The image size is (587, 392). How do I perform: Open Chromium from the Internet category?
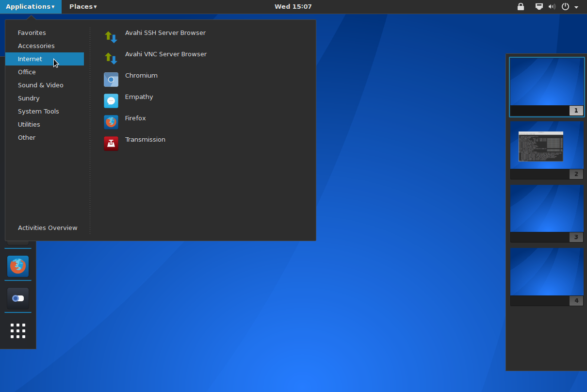coord(141,75)
